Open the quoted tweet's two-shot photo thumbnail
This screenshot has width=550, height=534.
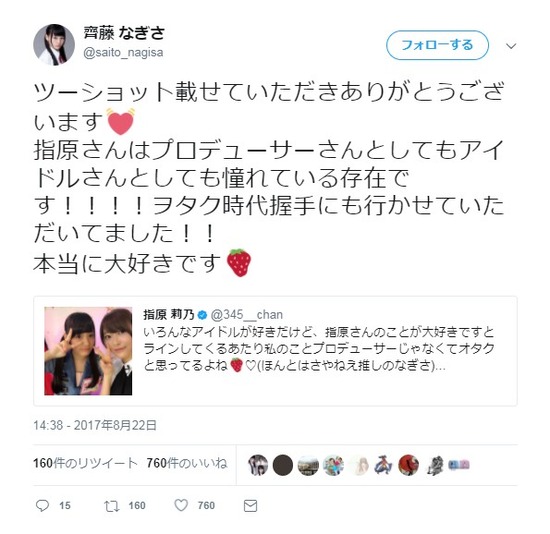click(x=88, y=351)
